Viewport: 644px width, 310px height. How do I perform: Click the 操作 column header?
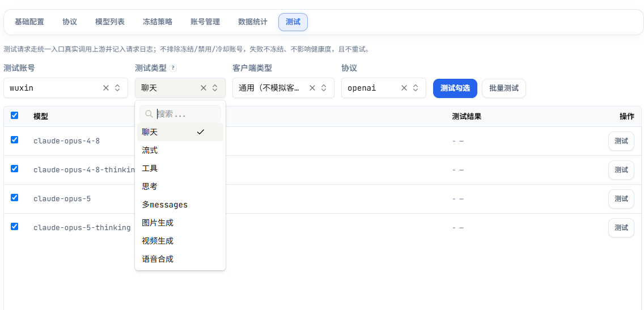[x=627, y=116]
